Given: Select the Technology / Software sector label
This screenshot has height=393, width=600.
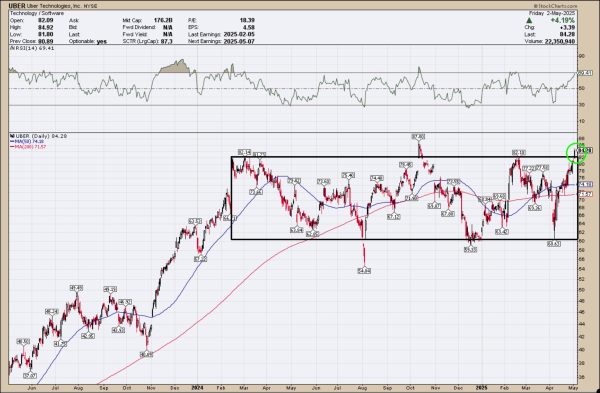Looking at the screenshot, I should (37, 13).
